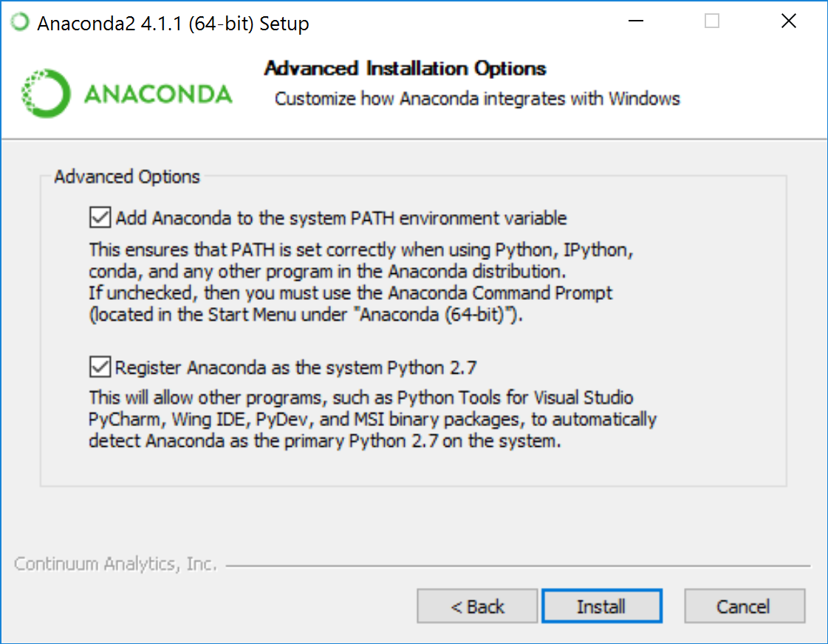Click the Continuum Analytics, Inc. label
The height and width of the screenshot is (644, 828).
(114, 563)
